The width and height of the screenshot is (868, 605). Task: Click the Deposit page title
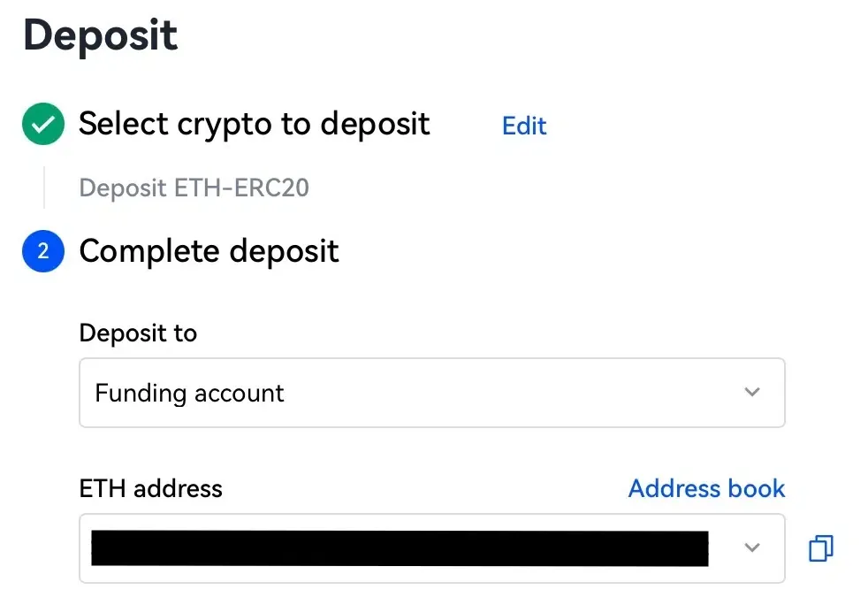click(99, 35)
